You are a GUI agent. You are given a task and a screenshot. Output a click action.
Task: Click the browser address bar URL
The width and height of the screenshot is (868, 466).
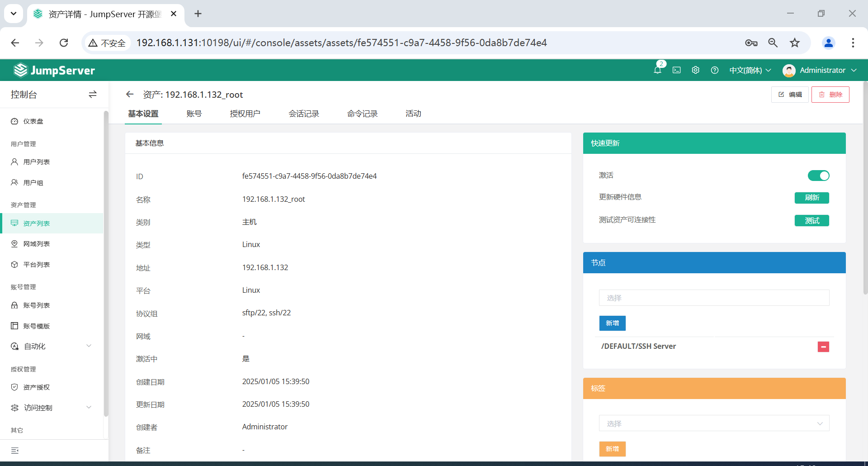[341, 43]
